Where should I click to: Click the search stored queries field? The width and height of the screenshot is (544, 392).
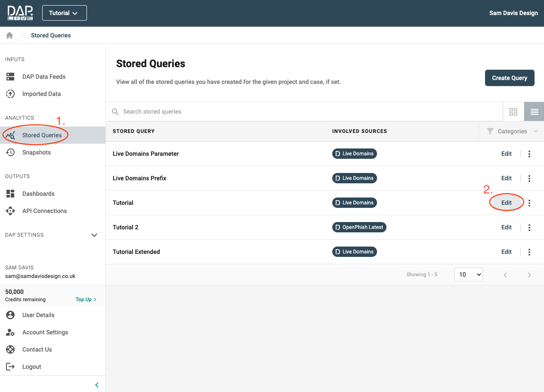(301, 111)
